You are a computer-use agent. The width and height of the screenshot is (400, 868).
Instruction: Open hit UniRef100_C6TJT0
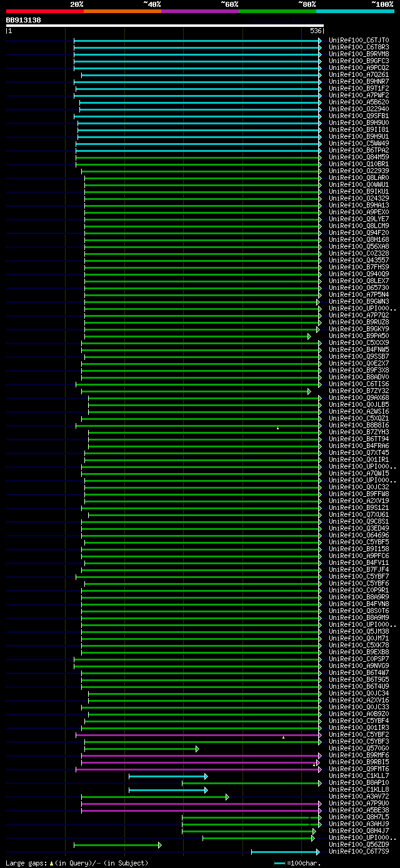[359, 41]
